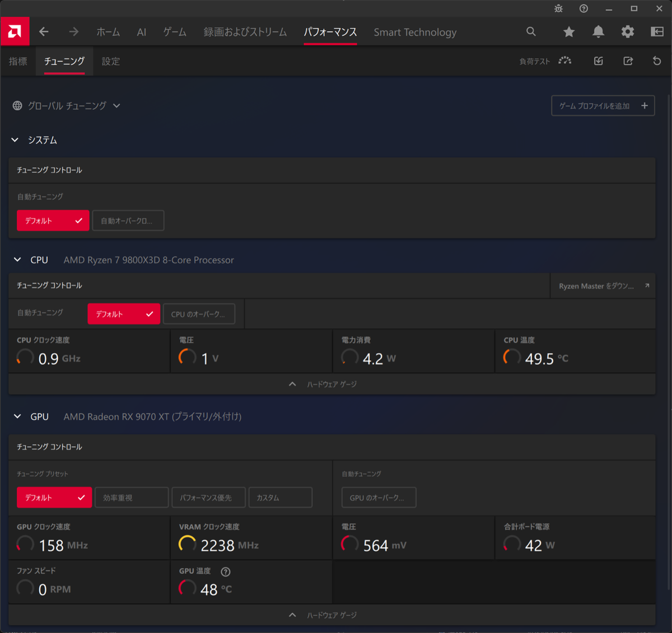Click the reset arrow icon

pyautogui.click(x=657, y=60)
